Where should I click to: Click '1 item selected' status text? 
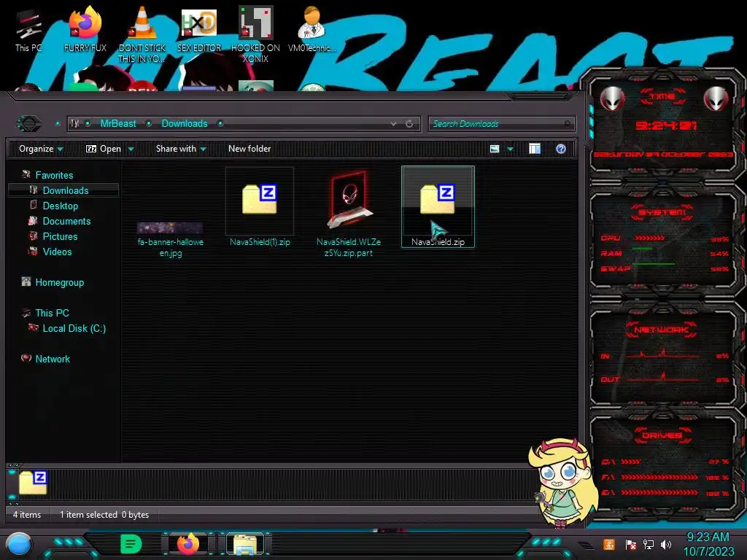(x=88, y=515)
